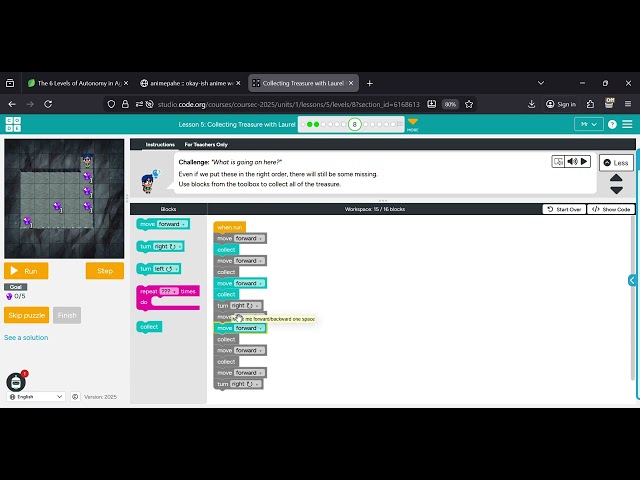Click the horizontal divider handle below the instructions

pos(383,200)
